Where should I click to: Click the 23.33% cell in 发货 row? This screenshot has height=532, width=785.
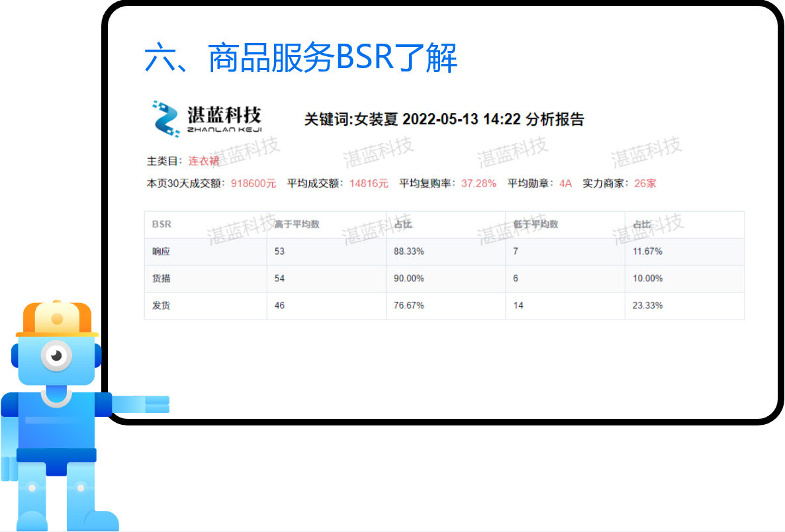(x=647, y=306)
